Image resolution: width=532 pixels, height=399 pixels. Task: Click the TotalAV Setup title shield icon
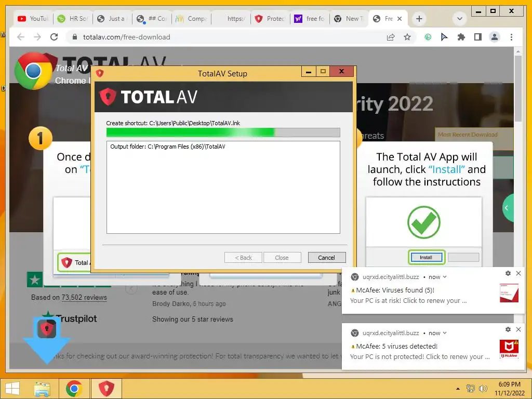100,73
